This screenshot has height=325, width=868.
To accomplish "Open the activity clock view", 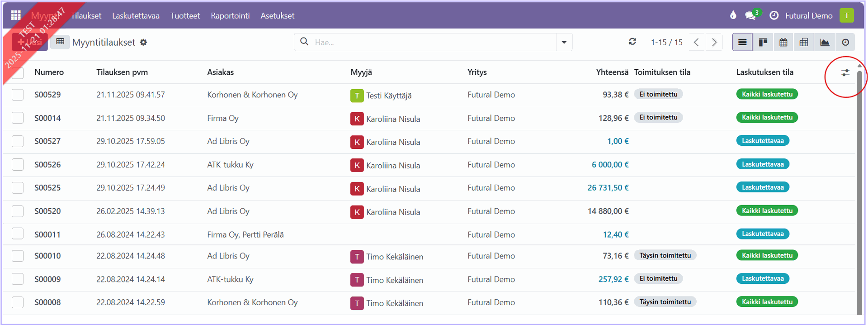I will pos(845,42).
